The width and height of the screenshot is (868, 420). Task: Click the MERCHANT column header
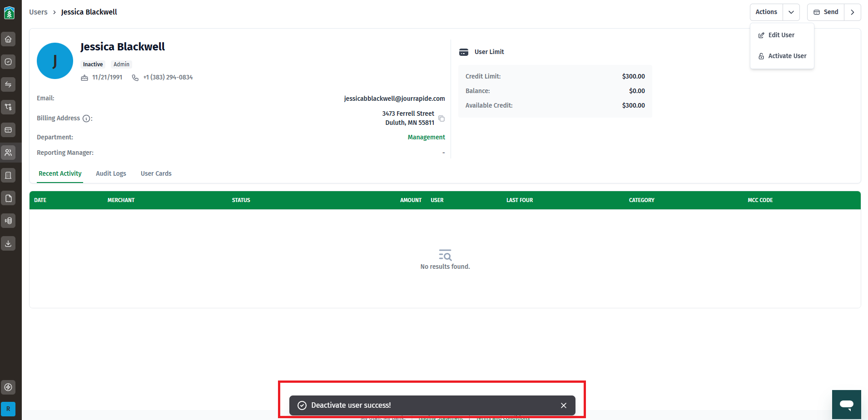121,200
